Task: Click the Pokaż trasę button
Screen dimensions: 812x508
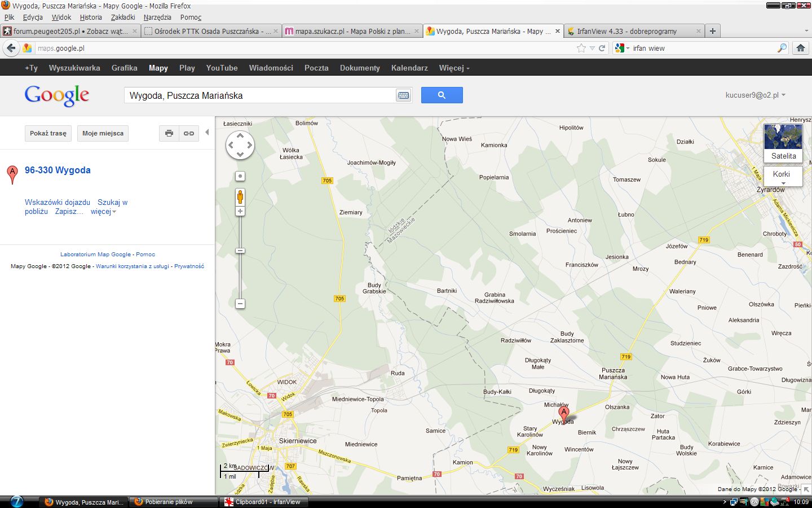Action: tap(48, 133)
